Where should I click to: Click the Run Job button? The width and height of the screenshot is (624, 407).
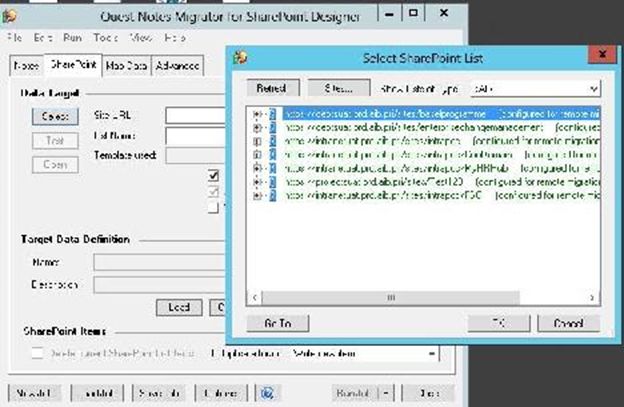355,393
